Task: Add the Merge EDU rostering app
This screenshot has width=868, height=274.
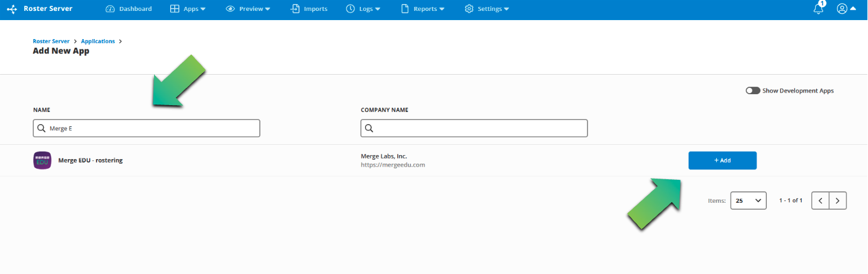Action: (723, 160)
